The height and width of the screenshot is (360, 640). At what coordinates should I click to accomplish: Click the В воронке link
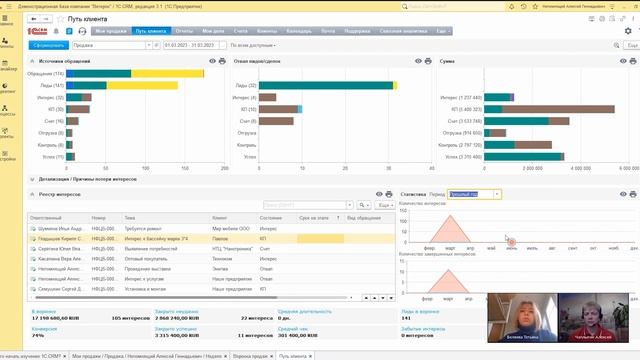44,311
